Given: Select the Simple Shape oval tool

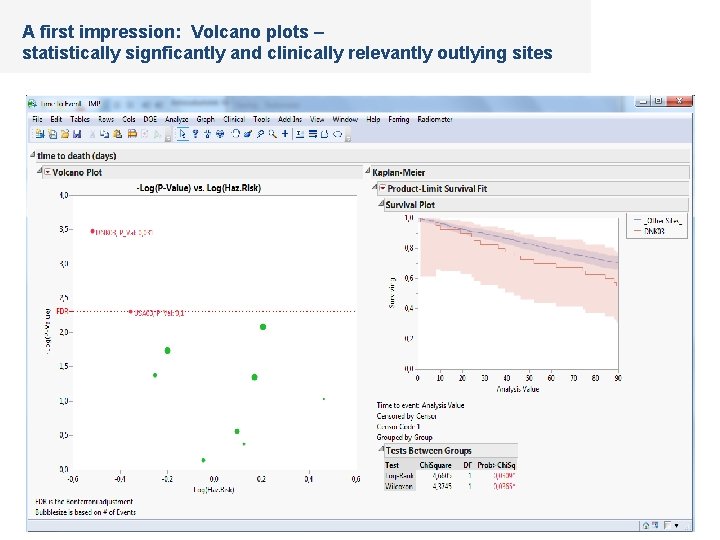Looking at the screenshot, I should [x=338, y=134].
